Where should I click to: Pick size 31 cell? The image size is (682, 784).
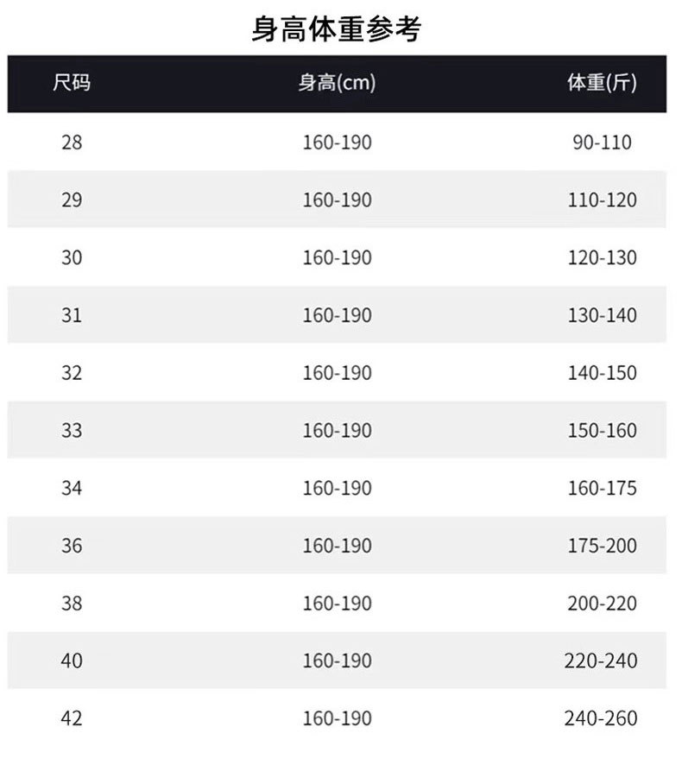[x=72, y=315]
